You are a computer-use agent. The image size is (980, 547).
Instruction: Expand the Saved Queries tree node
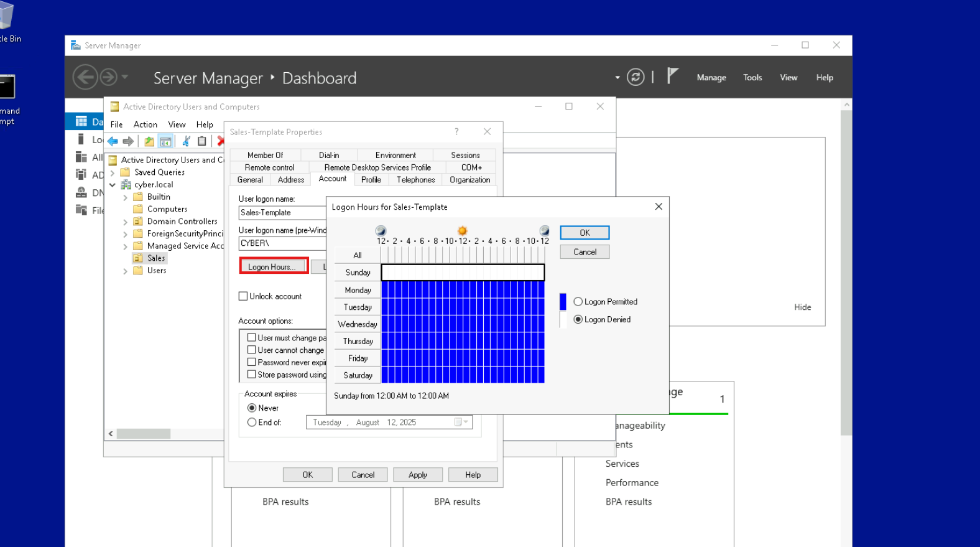pos(113,173)
